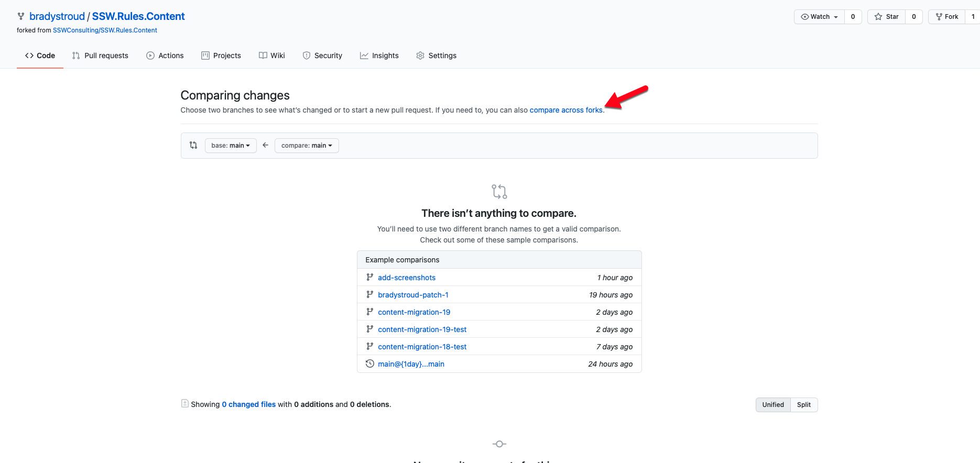Click the stargazers count next to Star
Screen dimensions: 980x463
tap(913, 17)
